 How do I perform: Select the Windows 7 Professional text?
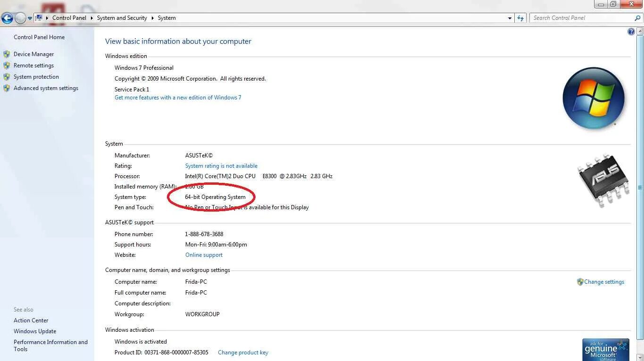tap(144, 68)
